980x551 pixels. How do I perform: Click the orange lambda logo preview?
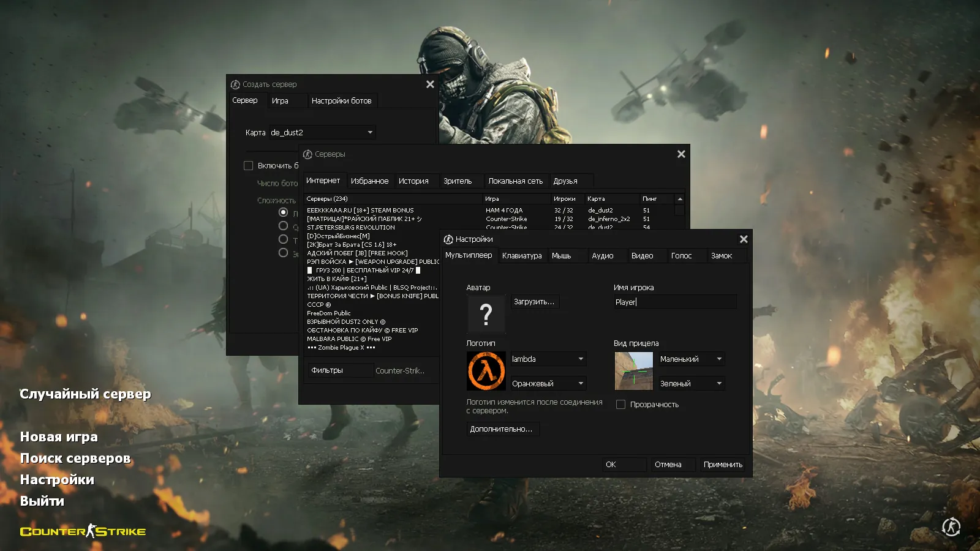[x=486, y=371]
